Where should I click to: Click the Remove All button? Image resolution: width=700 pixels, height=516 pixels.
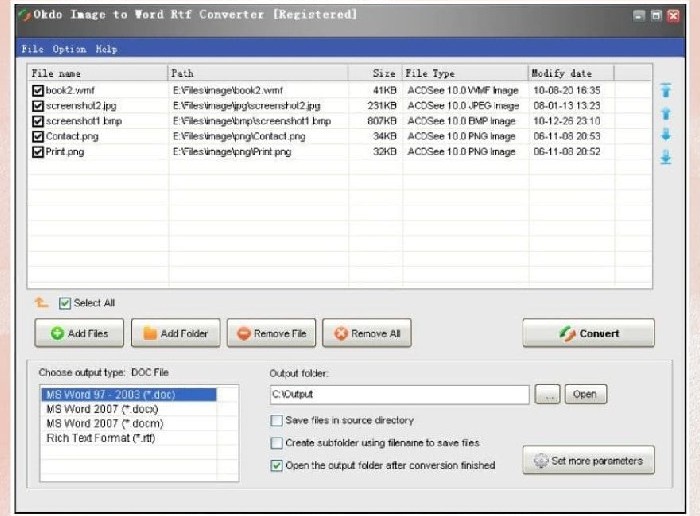click(x=367, y=333)
